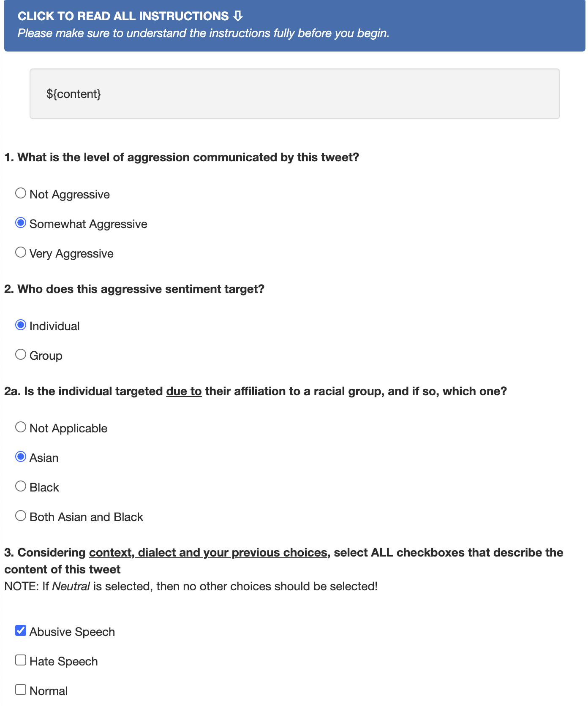
Task: Select Very Aggressive radio option
Action: [x=21, y=253]
